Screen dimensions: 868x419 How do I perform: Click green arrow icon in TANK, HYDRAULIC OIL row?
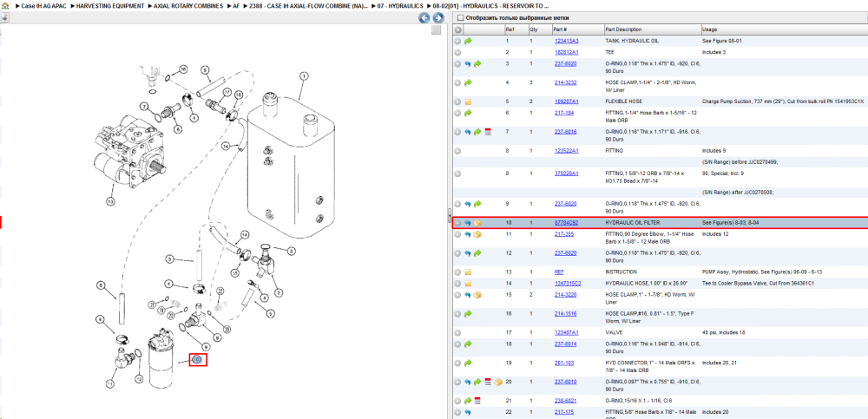tap(469, 41)
